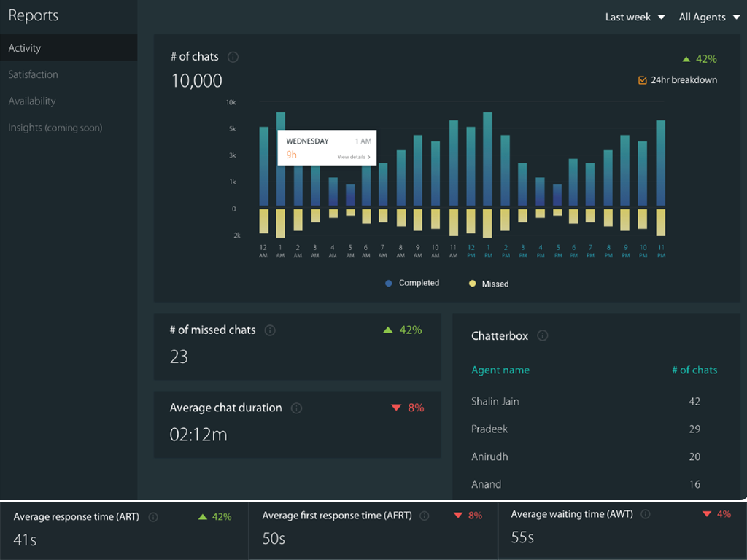747x560 pixels.
Task: Click info icon beside Average chat duration
Action: [x=296, y=408]
